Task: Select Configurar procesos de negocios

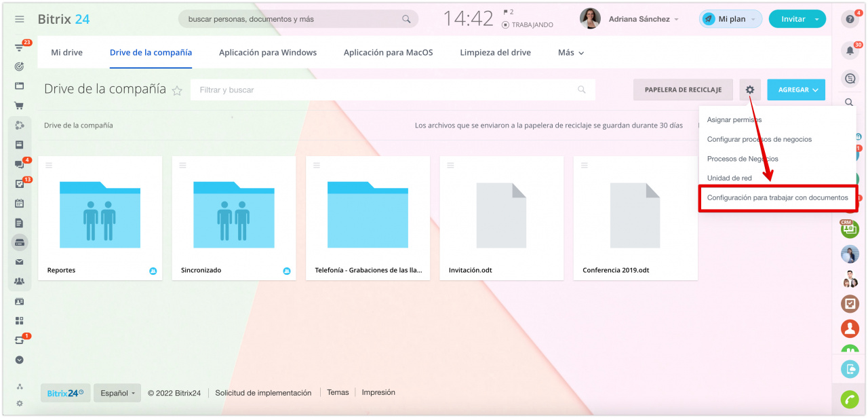Action: 759,139
